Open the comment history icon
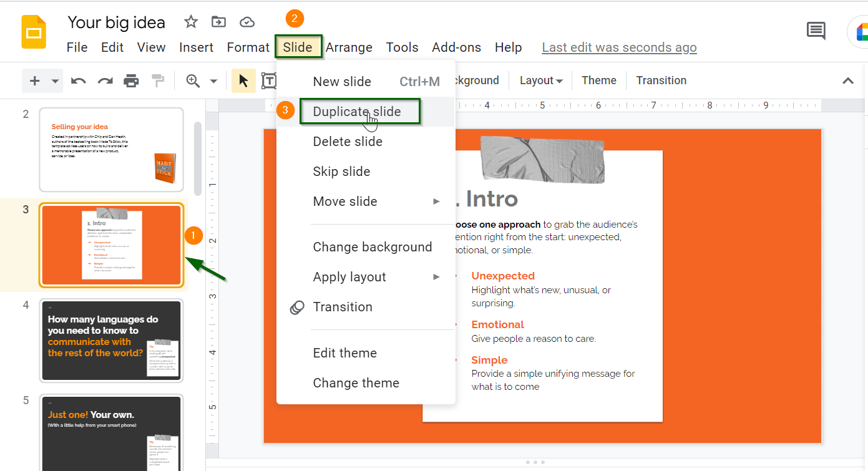This screenshot has width=868, height=471. [816, 31]
